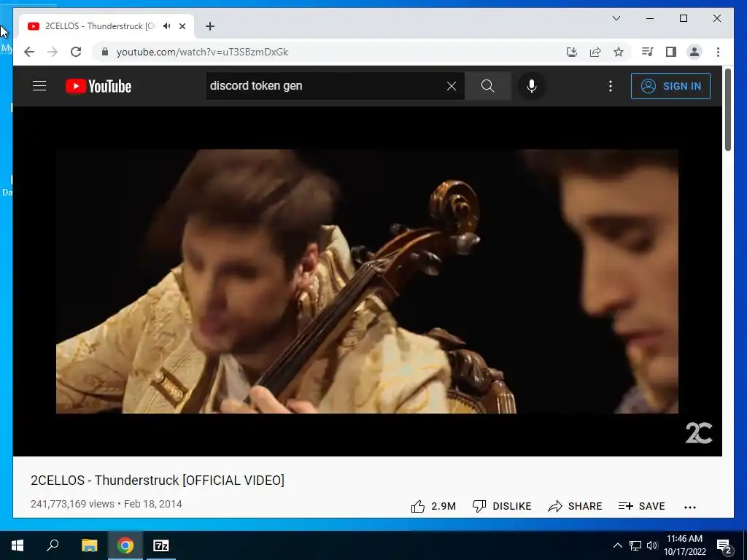This screenshot has width=747, height=560.
Task: Go to YouTube home via logo
Action: 98,86
